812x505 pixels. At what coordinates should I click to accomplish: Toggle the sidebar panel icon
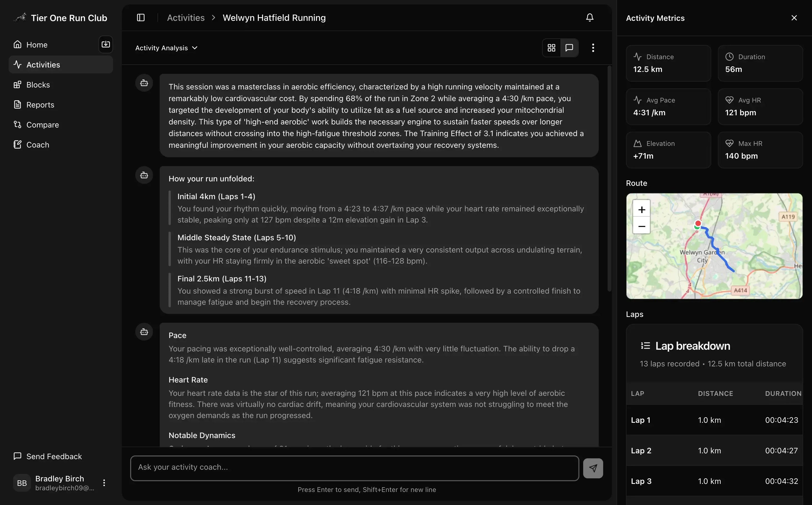[x=141, y=17]
